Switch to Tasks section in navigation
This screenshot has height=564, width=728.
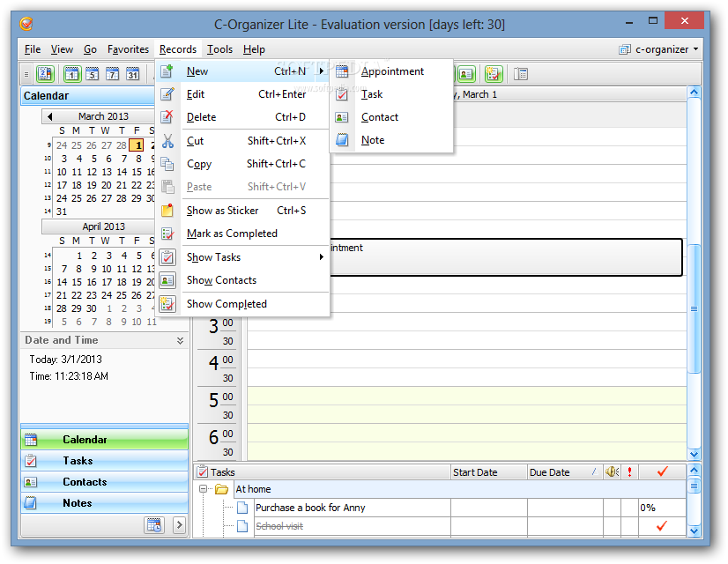(105, 461)
